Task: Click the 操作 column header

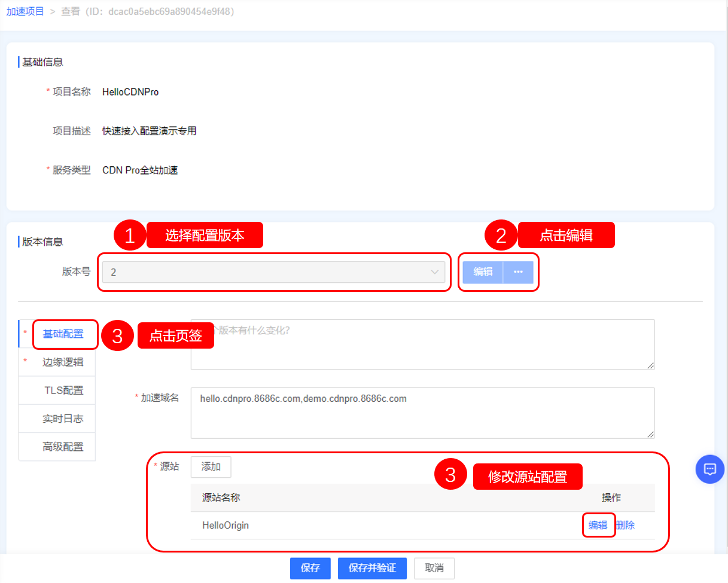Action: pyautogui.click(x=611, y=497)
